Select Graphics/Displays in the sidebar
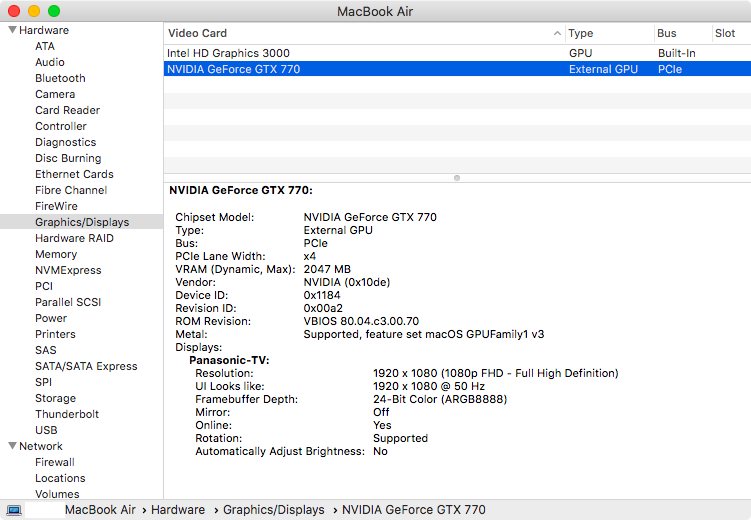The image size is (751, 520). pyautogui.click(x=82, y=222)
